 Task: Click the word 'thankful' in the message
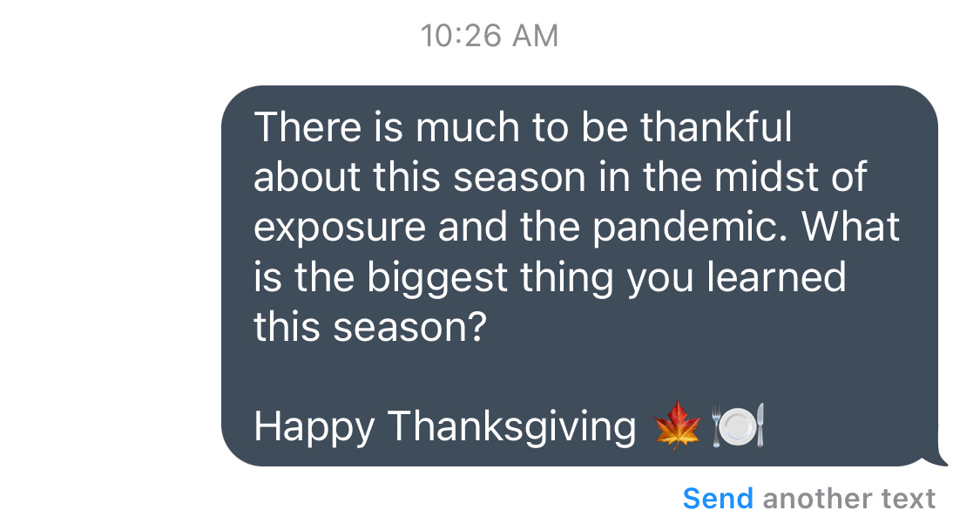click(x=716, y=127)
